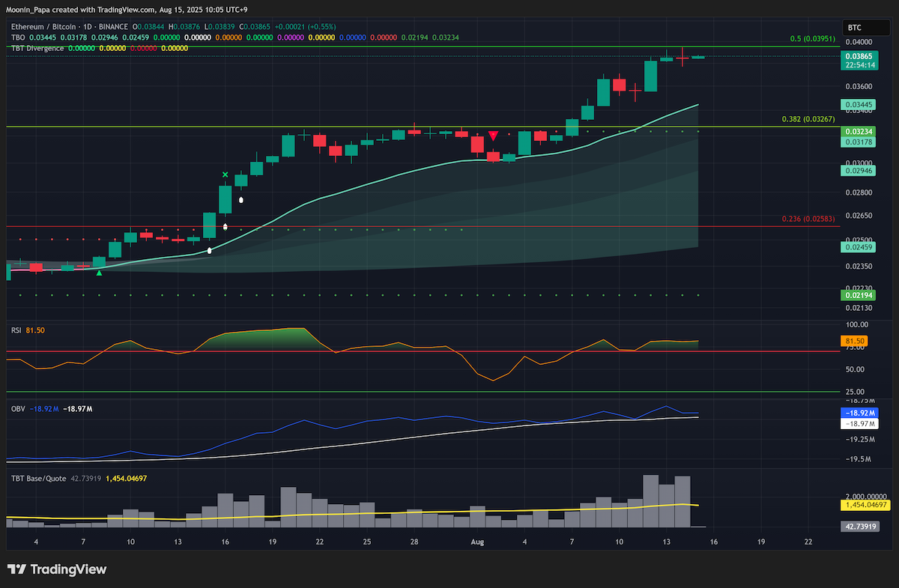Click the white dot marker on the July 15 moving average
Screen dimensions: 899x588
point(209,250)
